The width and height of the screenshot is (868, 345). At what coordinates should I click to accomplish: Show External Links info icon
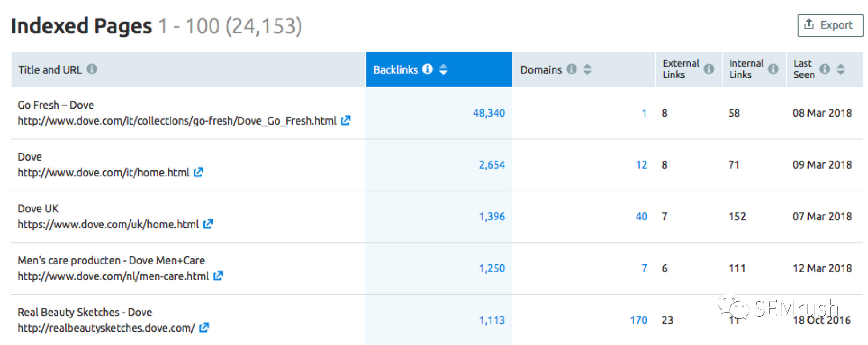(x=709, y=69)
